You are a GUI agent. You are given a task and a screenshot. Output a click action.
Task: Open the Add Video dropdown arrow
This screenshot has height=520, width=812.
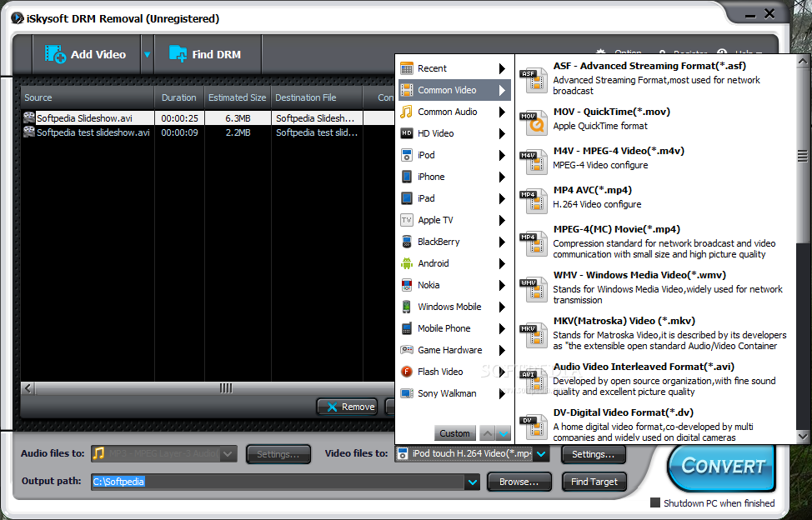(x=147, y=54)
